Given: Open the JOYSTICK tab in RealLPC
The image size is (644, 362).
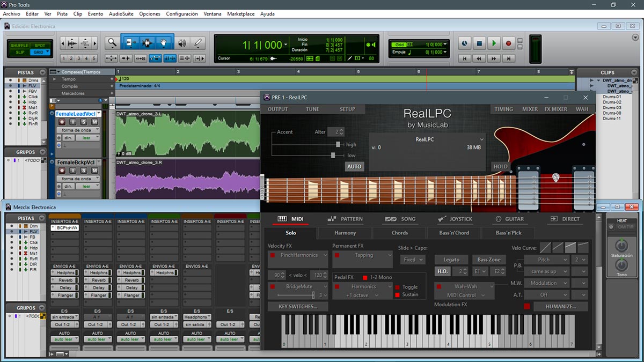Looking at the screenshot, I should [x=455, y=219].
